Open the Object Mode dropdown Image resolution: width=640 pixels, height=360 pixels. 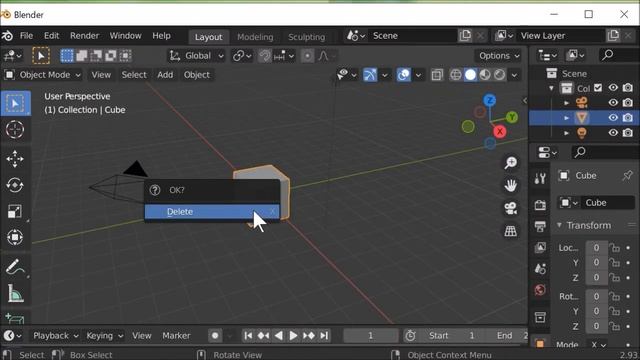point(43,75)
